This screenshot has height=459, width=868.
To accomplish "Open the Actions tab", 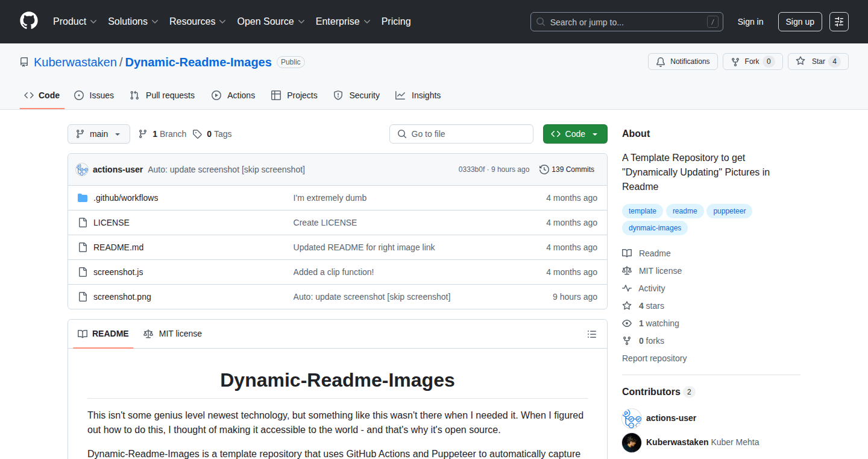I will tap(233, 95).
